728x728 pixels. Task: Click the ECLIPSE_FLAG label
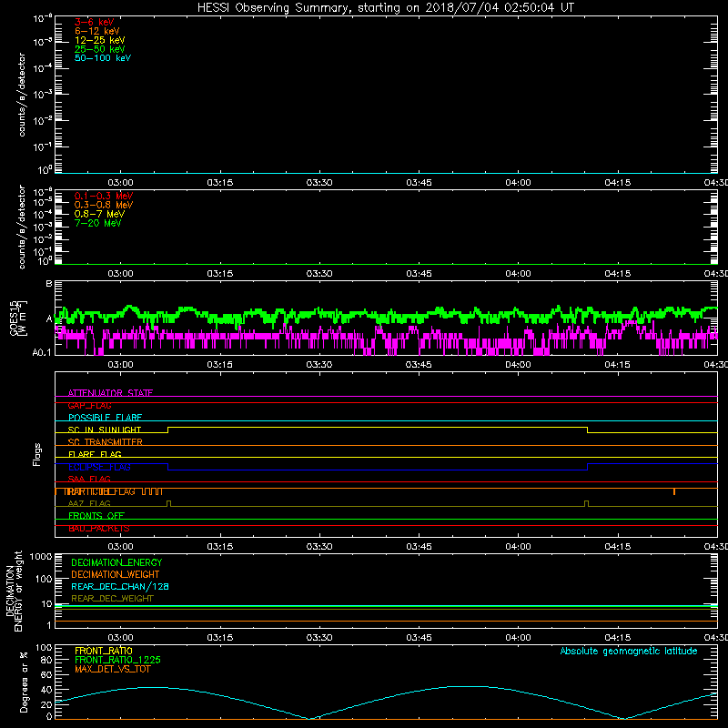pyautogui.click(x=99, y=467)
